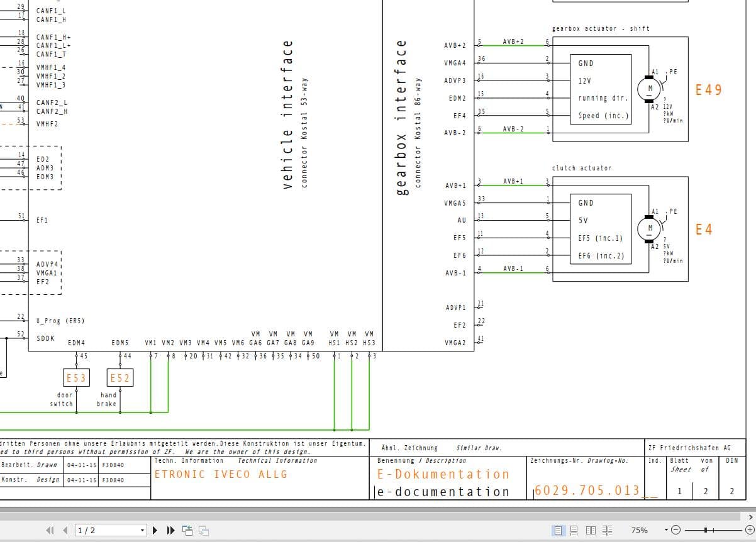Click the 'VMGA2' pin label

pos(455,343)
